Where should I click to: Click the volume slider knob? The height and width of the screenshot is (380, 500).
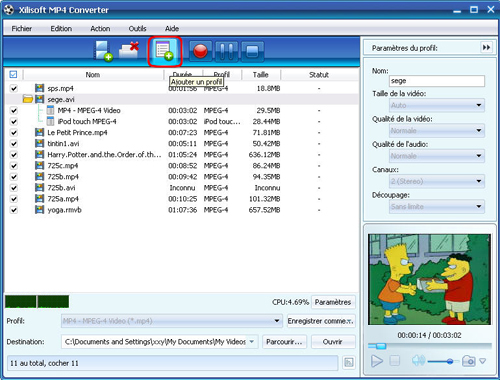450,361
